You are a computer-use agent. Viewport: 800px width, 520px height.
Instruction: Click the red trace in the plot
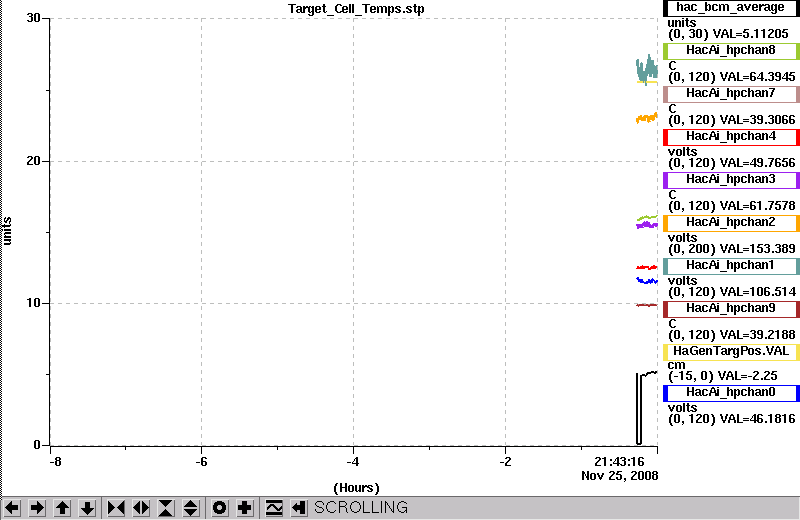[647, 267]
